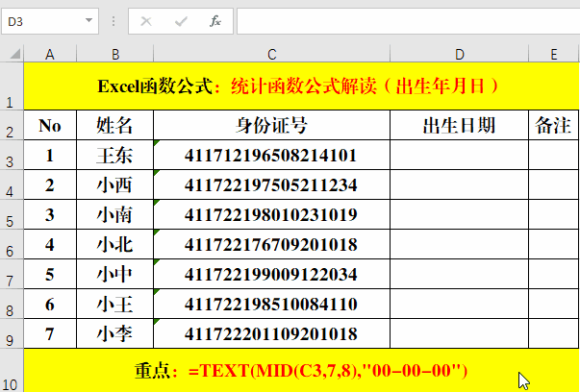
Task: Select the name cell 小北
Action: coord(115,244)
